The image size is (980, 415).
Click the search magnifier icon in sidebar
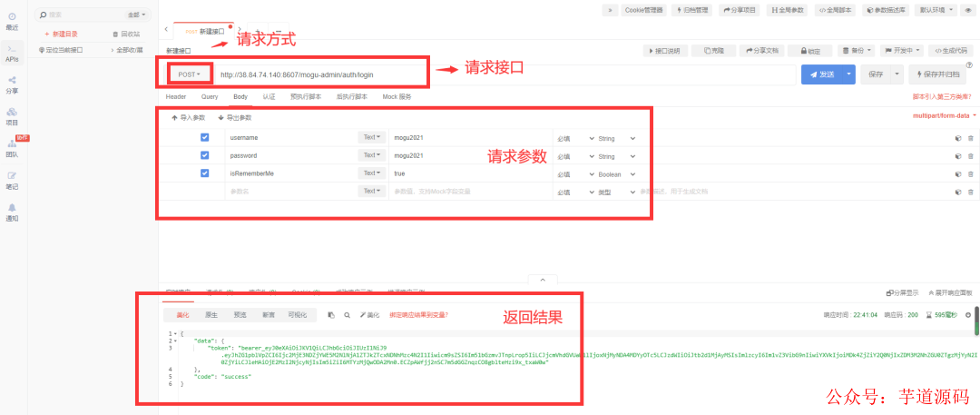tap(44, 14)
